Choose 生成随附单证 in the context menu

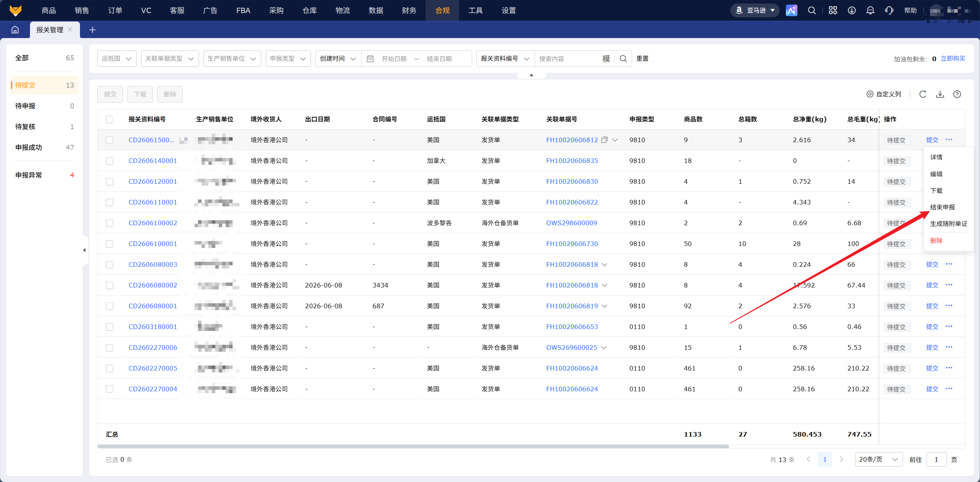(x=948, y=224)
